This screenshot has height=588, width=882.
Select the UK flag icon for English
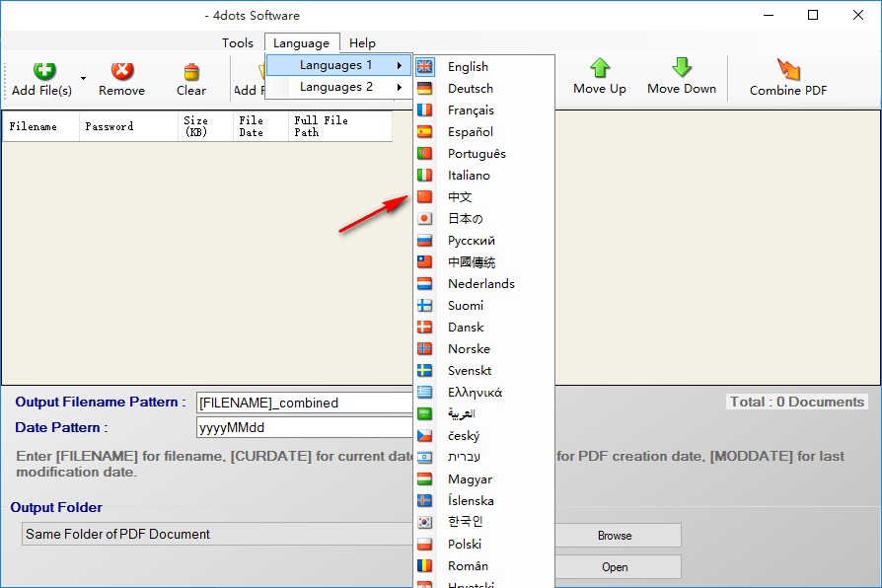424,67
